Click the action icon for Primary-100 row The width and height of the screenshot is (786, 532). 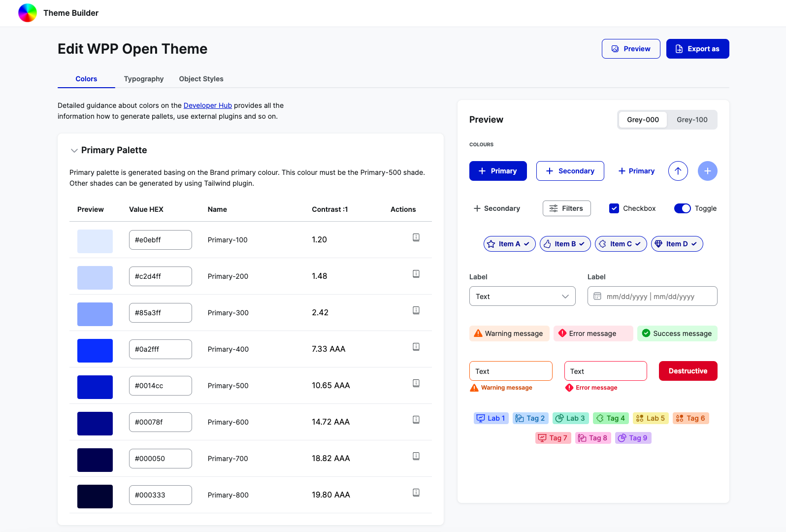pyautogui.click(x=416, y=237)
